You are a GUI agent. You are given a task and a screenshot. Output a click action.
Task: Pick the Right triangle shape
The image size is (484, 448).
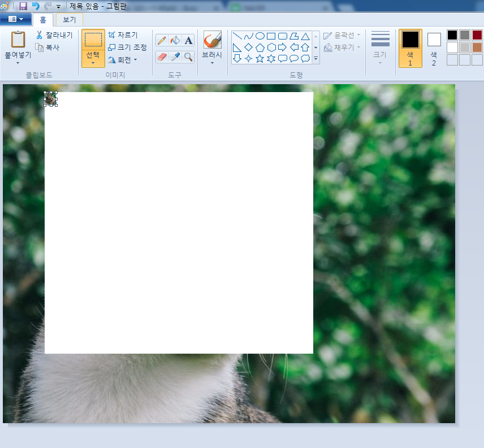(x=237, y=47)
